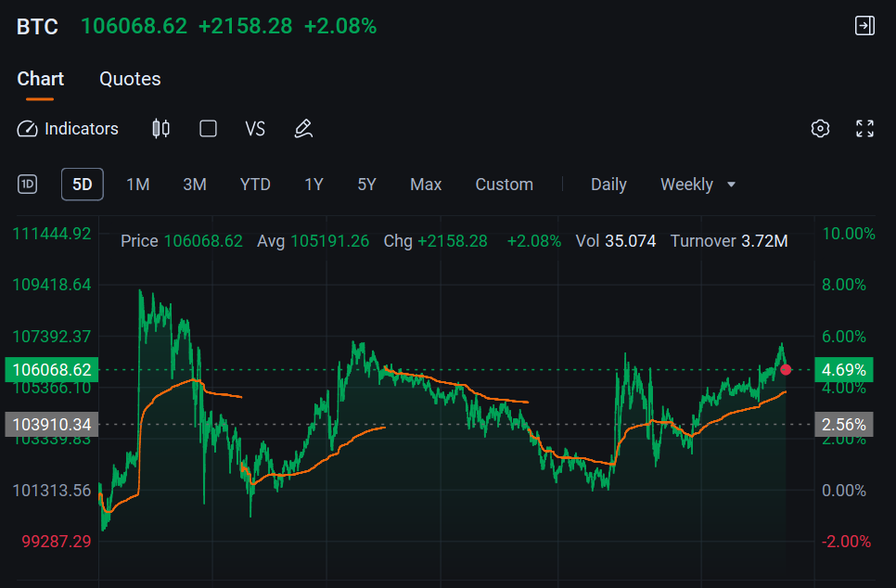This screenshot has height=588, width=896.
Task: Show the Max time range
Action: [426, 185]
